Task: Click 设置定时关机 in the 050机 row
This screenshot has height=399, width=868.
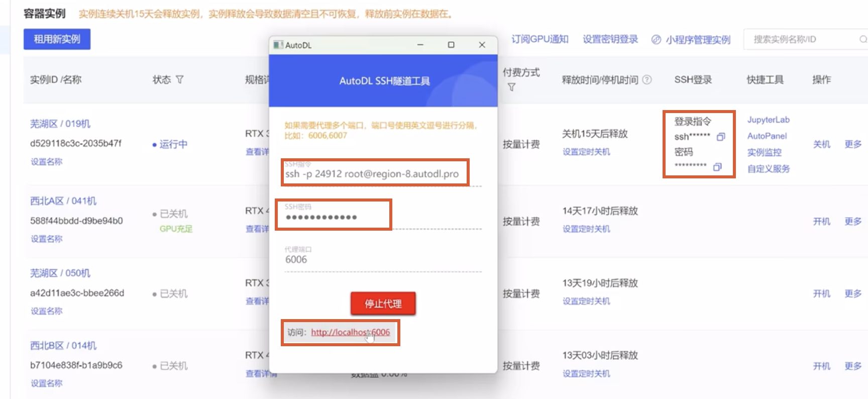Action: 586,301
